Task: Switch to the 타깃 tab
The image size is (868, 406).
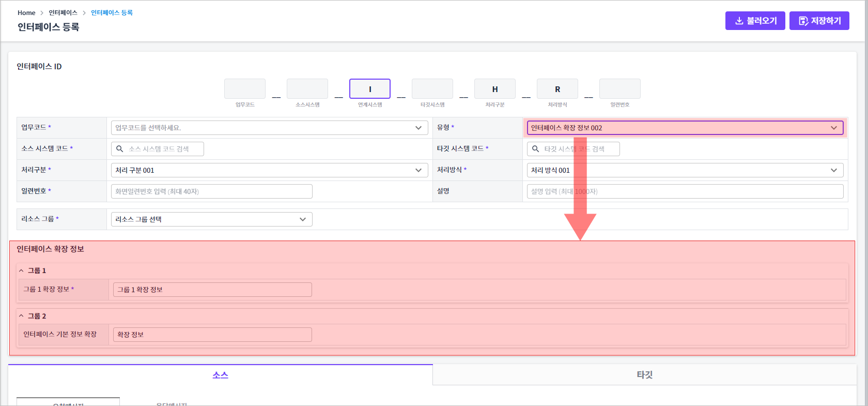Action: [x=644, y=375]
